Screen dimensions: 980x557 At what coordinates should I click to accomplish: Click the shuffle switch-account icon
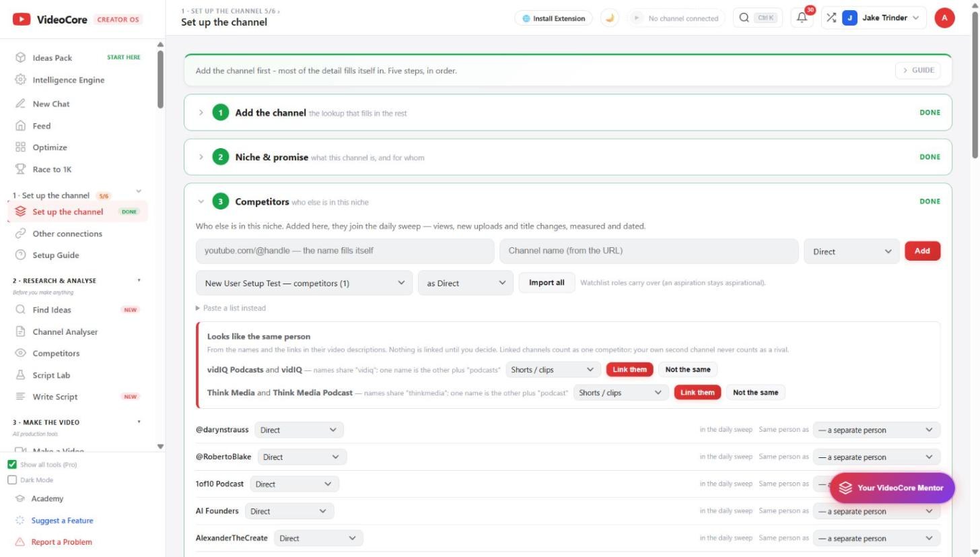[831, 18]
